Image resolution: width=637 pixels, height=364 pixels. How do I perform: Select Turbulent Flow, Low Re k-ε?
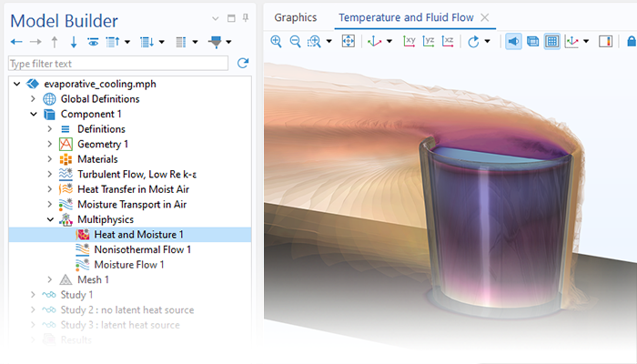click(136, 174)
